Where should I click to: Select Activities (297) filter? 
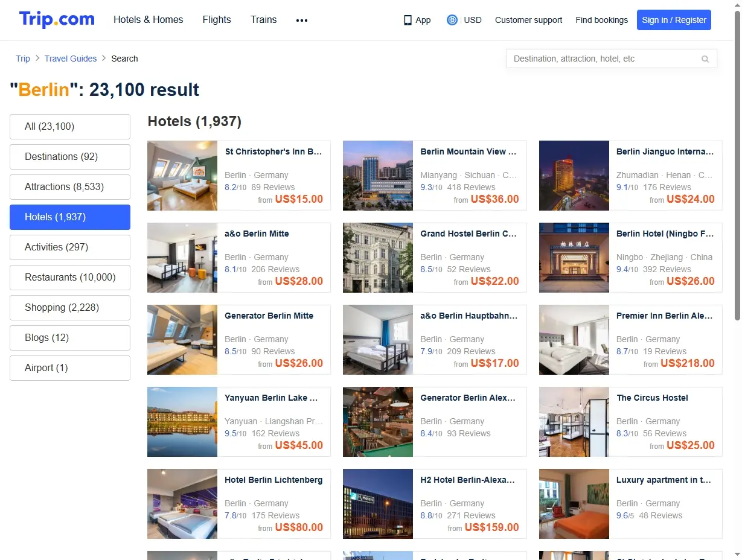click(x=70, y=247)
